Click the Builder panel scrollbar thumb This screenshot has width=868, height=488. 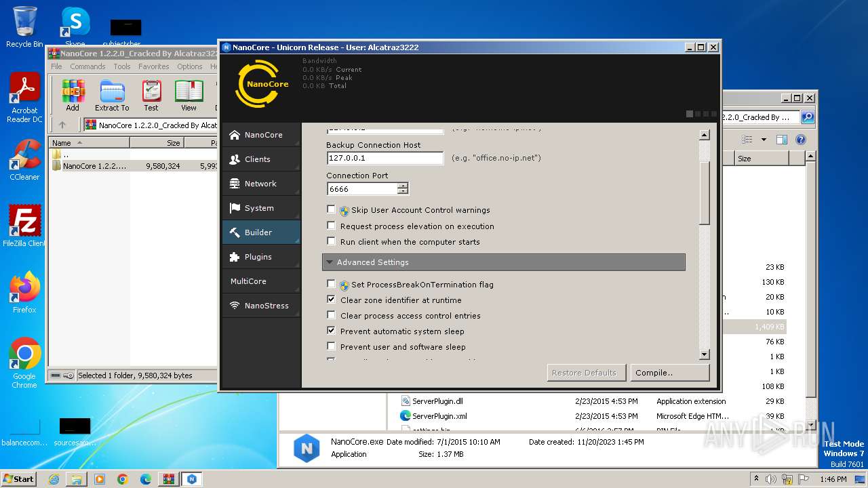(x=704, y=193)
